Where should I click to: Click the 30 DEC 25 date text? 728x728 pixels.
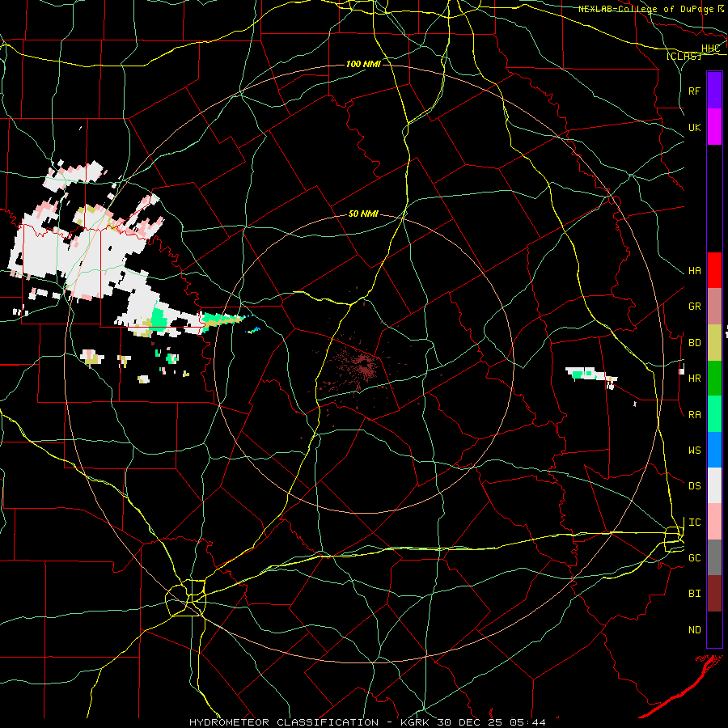tap(469, 722)
